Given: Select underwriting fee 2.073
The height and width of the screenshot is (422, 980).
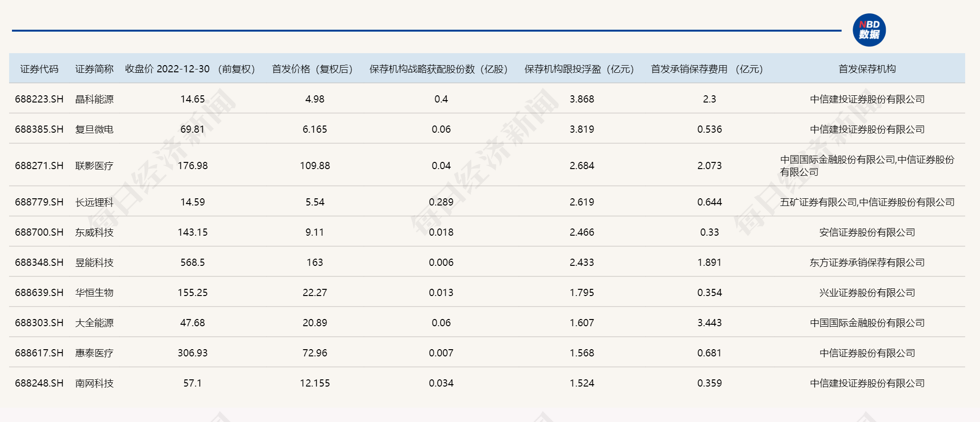Looking at the screenshot, I should (x=710, y=166).
